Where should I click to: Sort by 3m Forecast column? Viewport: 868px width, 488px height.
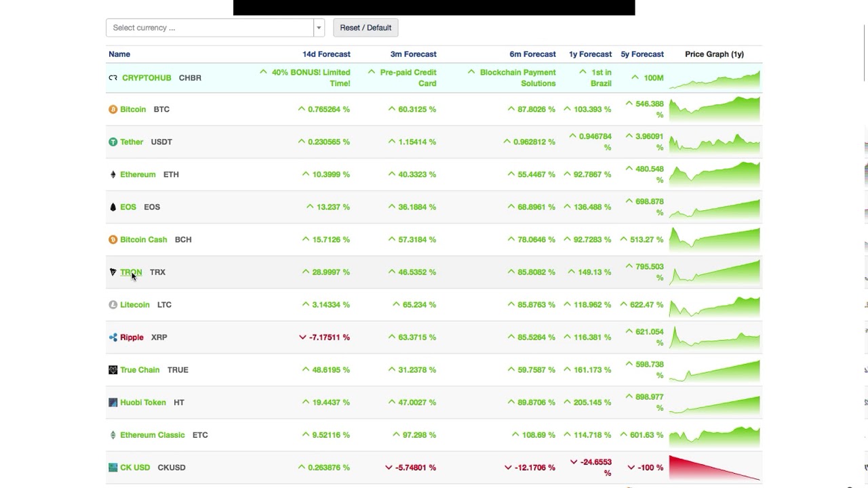point(413,54)
